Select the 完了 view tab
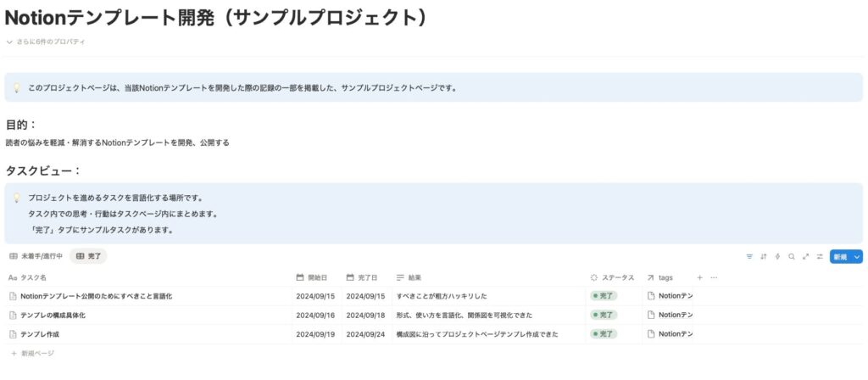Screen dimensions: 868x380 (x=88, y=256)
